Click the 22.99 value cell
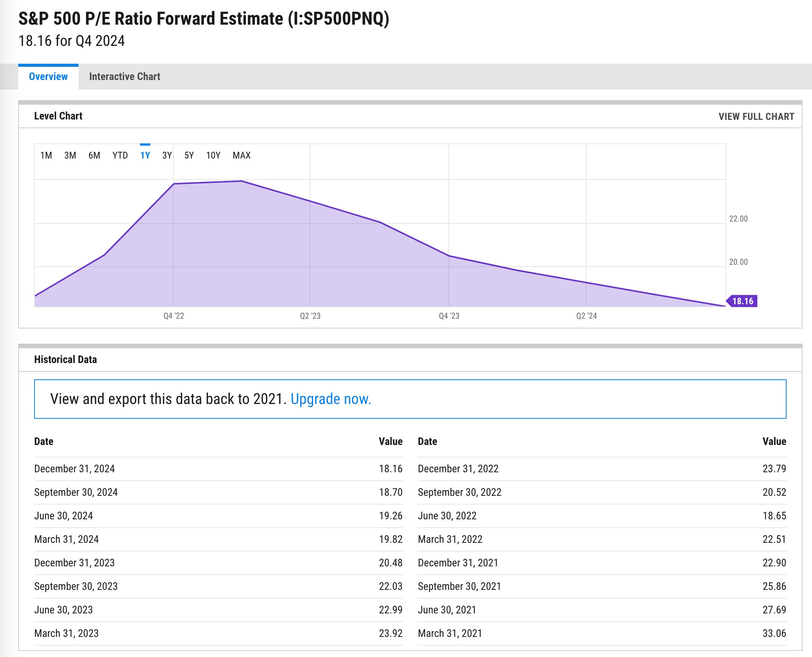The width and height of the screenshot is (812, 657). pyautogui.click(x=391, y=610)
